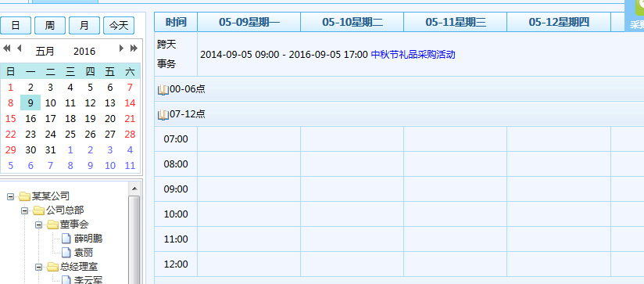Collapse the 某某公司 root node
The width and height of the screenshot is (644, 284).
click(10, 196)
